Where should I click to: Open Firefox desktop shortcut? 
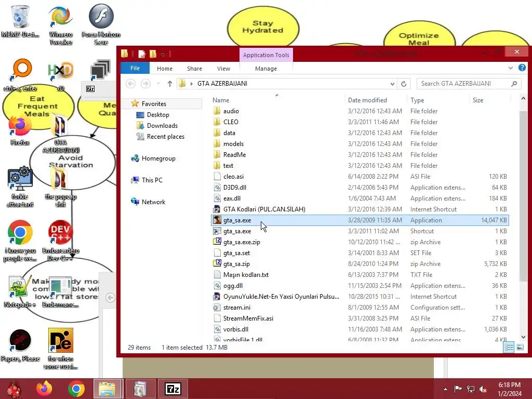[x=20, y=130]
